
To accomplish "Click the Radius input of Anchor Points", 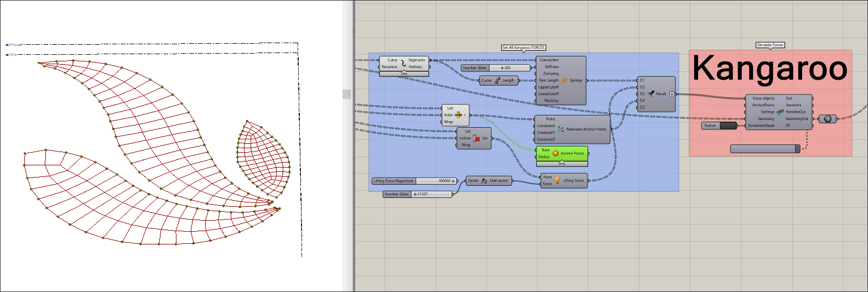I will pyautogui.click(x=544, y=157).
